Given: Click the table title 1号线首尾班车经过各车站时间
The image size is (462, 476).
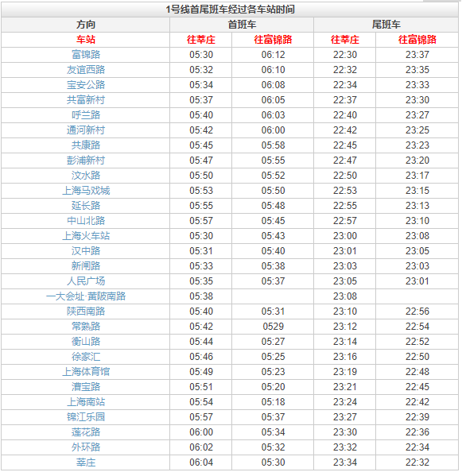Looking at the screenshot, I should [x=230, y=10].
